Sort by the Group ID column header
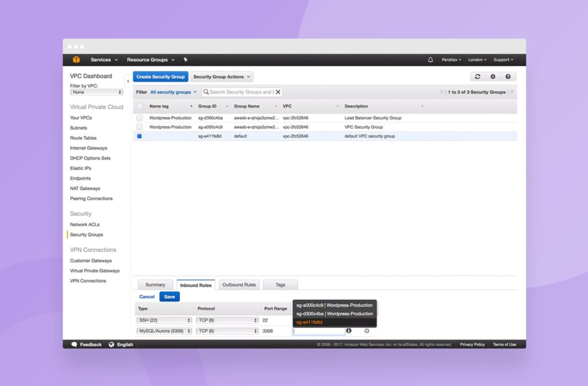This screenshot has height=386, width=588. pos(212,106)
